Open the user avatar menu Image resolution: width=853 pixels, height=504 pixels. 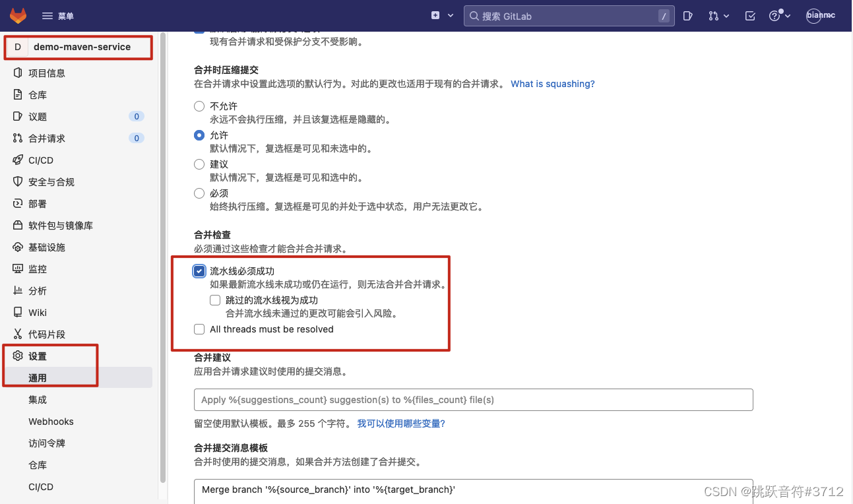[820, 15]
